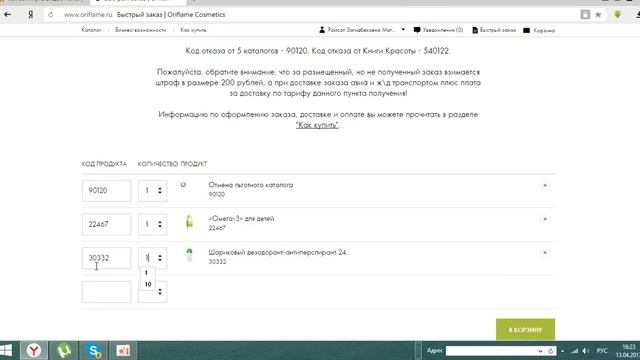640x360 pixels.
Task: Adjust the quantity stepper for 22467
Action: [160, 224]
